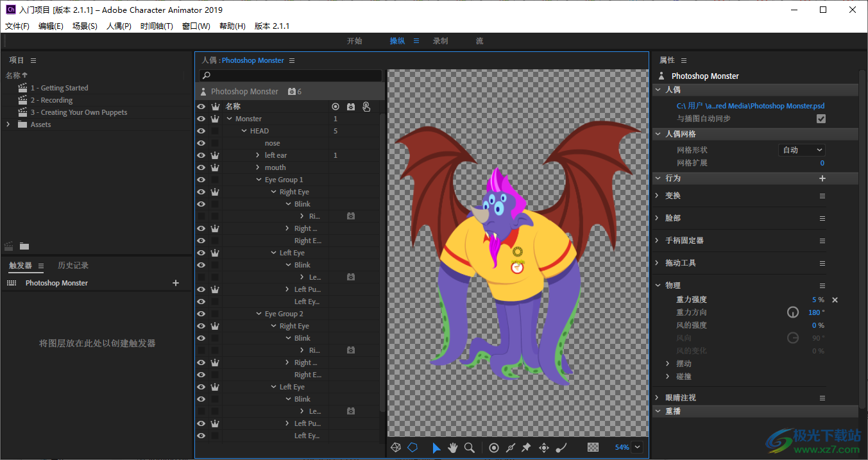Expand the 摆动 section under Physics

pyautogui.click(x=668, y=364)
